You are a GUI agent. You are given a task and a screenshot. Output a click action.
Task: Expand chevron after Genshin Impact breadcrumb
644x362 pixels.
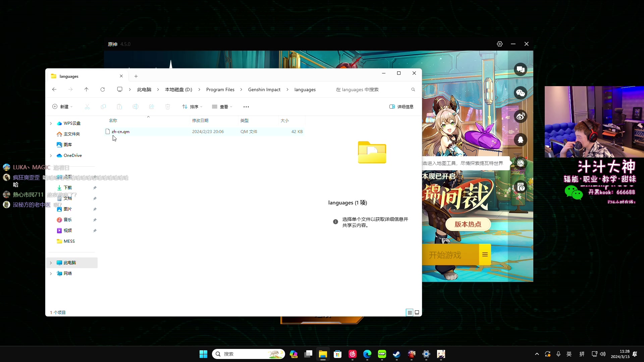tap(287, 89)
